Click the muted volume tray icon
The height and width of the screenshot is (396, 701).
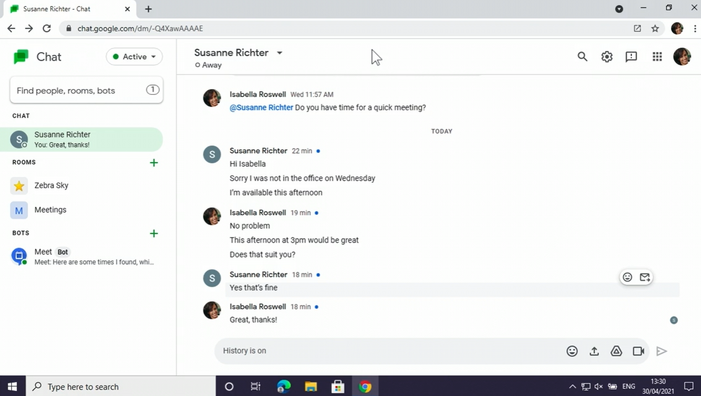pos(599,387)
